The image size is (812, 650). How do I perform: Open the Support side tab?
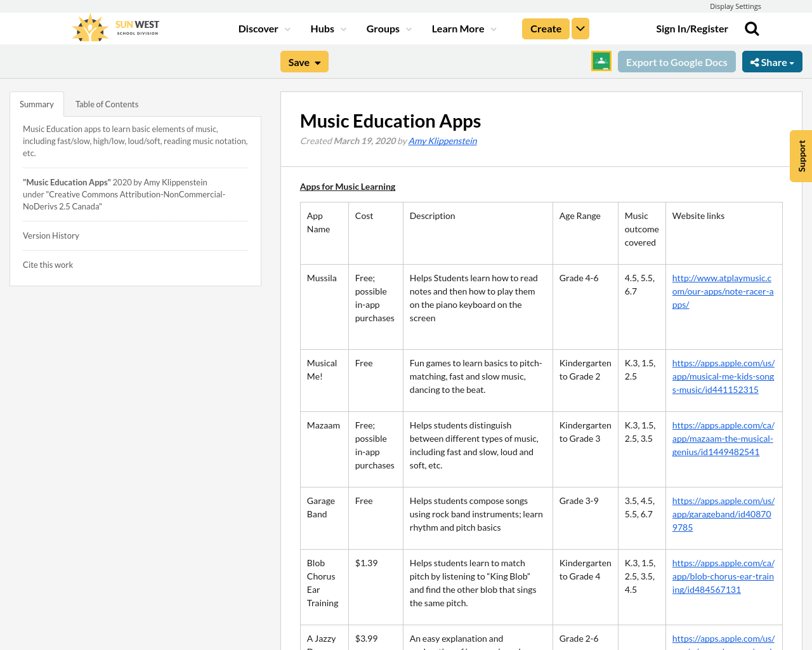[801, 156]
